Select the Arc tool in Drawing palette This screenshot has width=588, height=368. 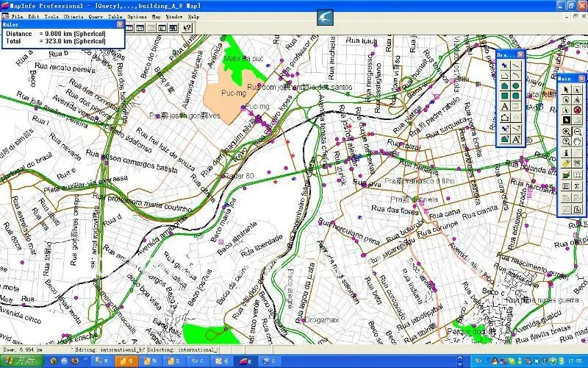516,76
